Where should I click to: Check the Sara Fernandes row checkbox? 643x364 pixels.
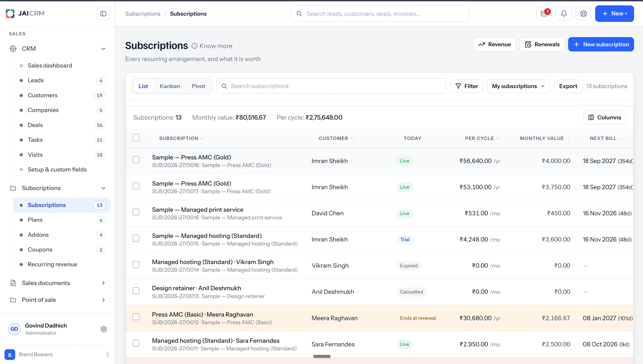click(x=136, y=343)
